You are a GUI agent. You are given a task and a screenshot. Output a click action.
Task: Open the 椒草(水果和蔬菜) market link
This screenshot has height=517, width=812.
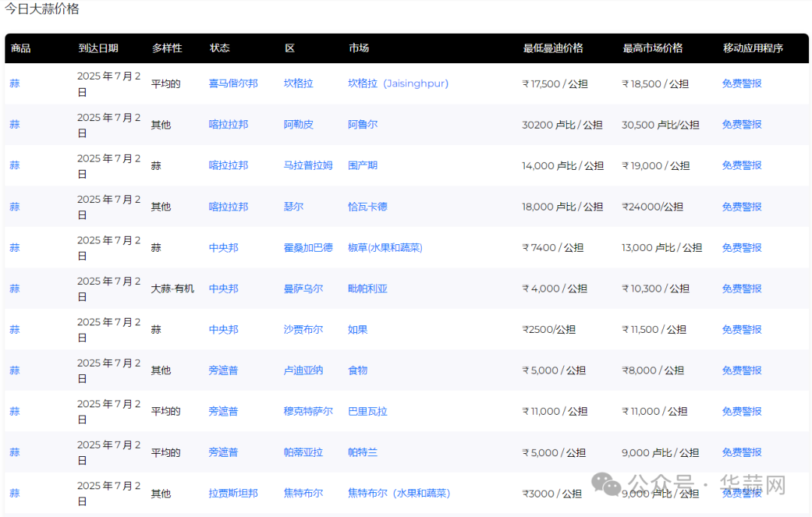coord(385,247)
